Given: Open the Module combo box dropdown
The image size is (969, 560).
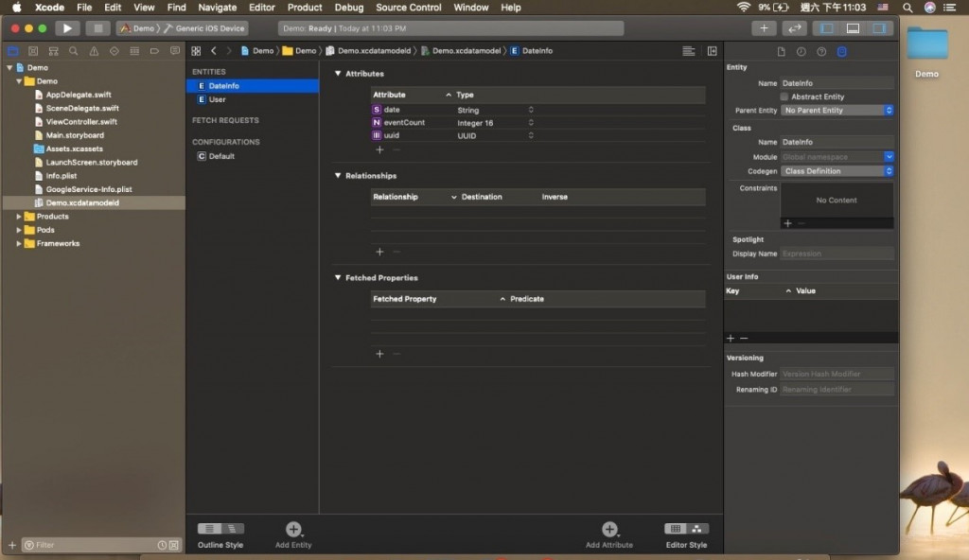Looking at the screenshot, I should [x=889, y=157].
